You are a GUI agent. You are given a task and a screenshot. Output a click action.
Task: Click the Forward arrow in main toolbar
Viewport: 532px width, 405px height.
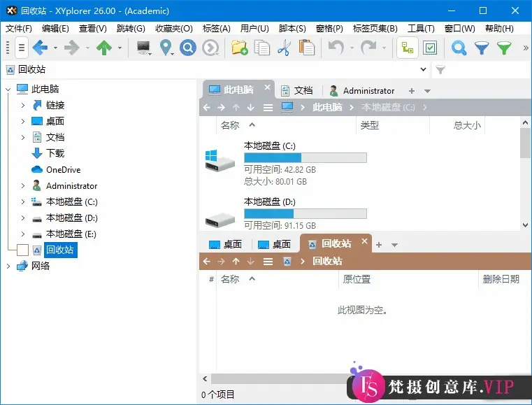[71, 48]
